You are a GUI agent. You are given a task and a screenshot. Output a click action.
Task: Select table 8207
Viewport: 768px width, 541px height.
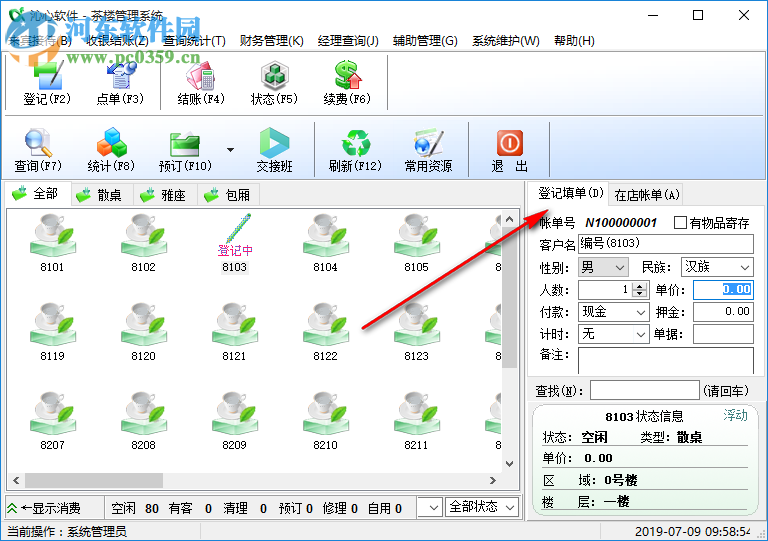click(52, 421)
